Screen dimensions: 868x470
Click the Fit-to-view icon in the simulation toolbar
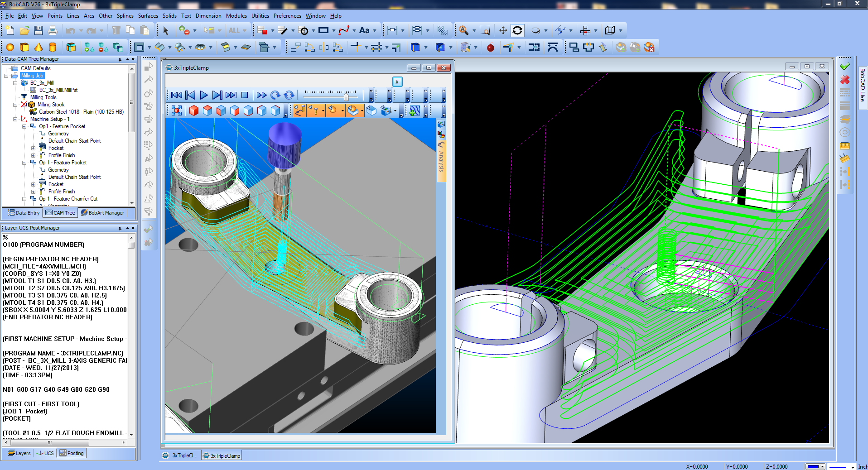point(177,110)
